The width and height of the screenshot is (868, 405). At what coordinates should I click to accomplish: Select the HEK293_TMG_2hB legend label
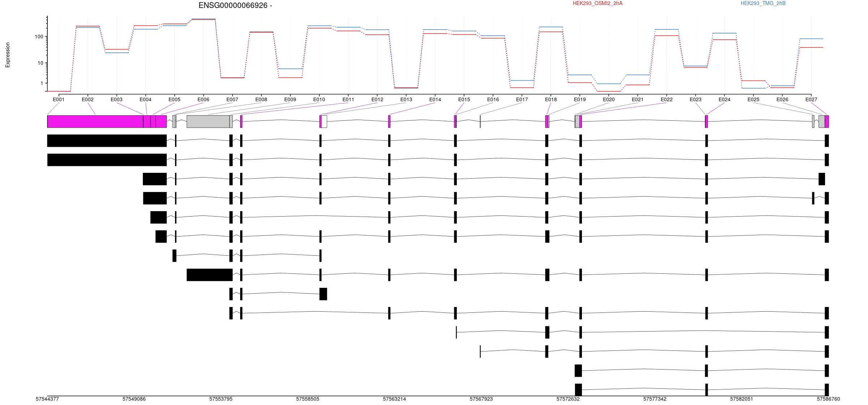point(763,3)
